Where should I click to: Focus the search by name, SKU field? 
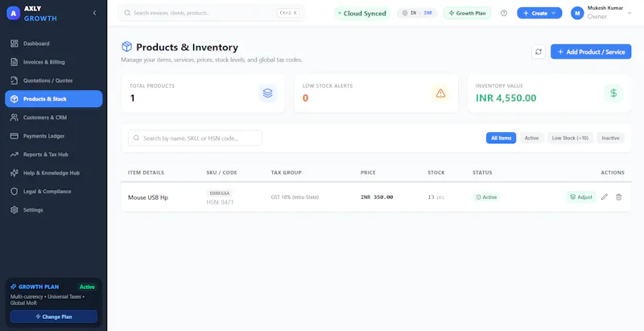click(x=195, y=138)
